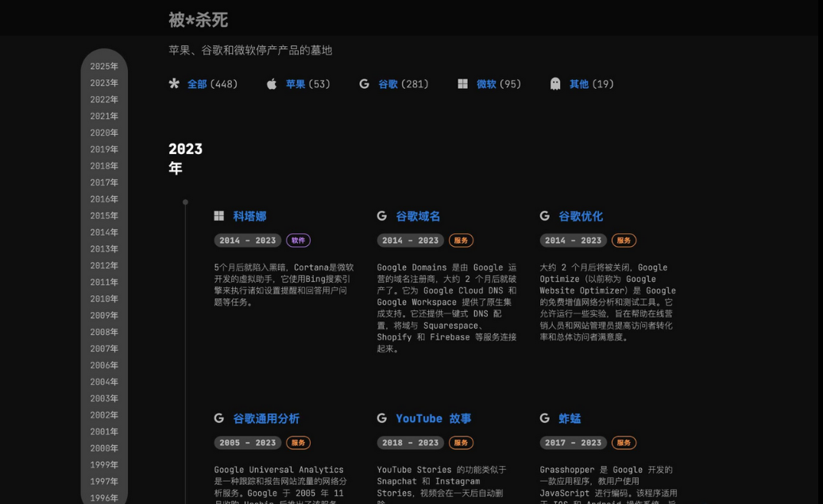Jump to 2018年 in the year sidebar
Screen dimensions: 823x504
(104, 166)
